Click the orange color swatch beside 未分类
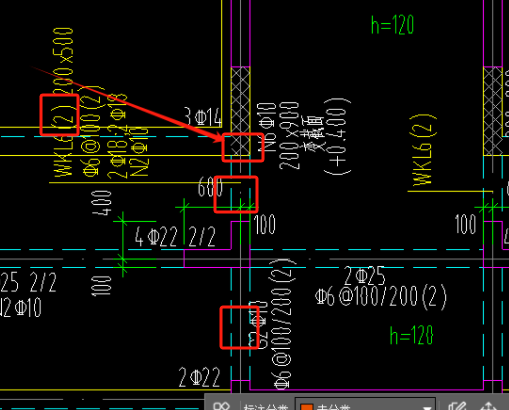 (307, 407)
